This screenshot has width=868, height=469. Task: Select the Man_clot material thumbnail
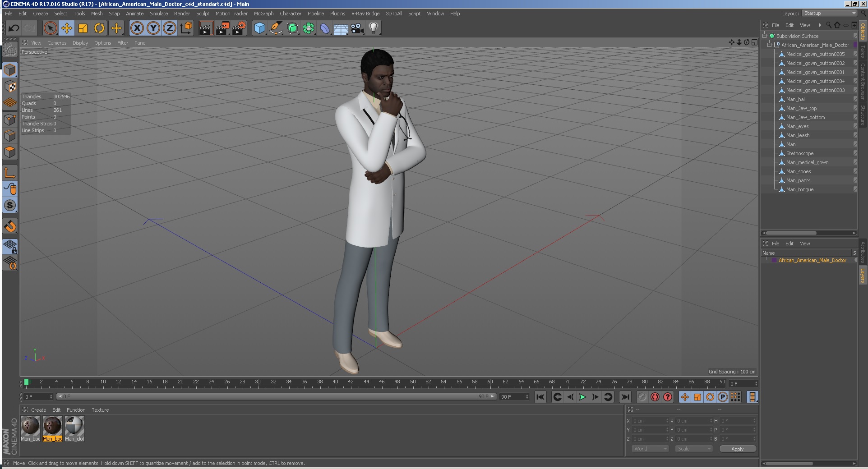[74, 428]
